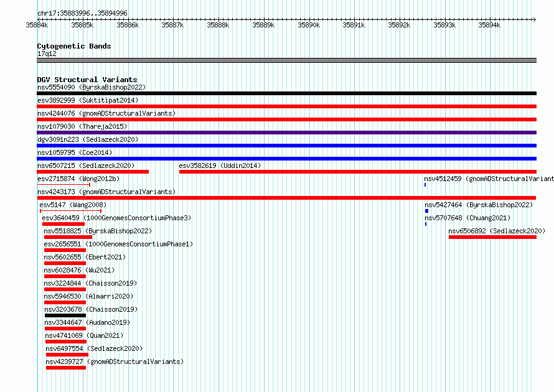Click the 17q12 band name
Screen dimensions: 554x392
pos(47,54)
